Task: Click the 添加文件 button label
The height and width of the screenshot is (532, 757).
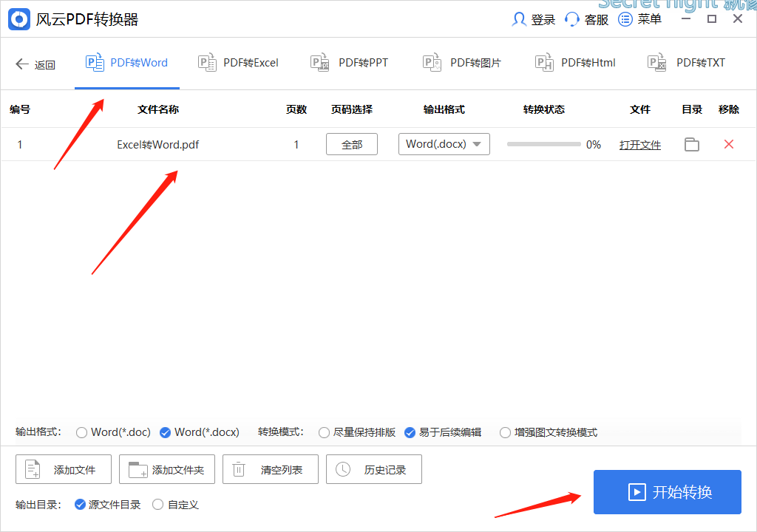Action: click(x=75, y=470)
